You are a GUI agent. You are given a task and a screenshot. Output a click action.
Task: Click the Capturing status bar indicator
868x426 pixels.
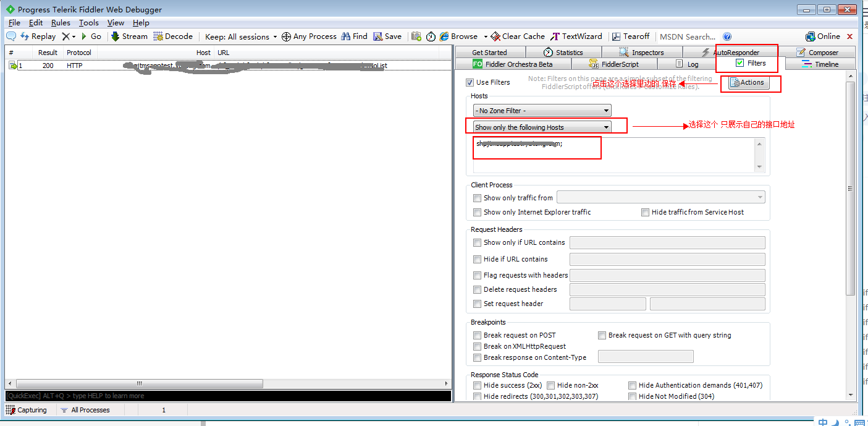pyautogui.click(x=27, y=410)
